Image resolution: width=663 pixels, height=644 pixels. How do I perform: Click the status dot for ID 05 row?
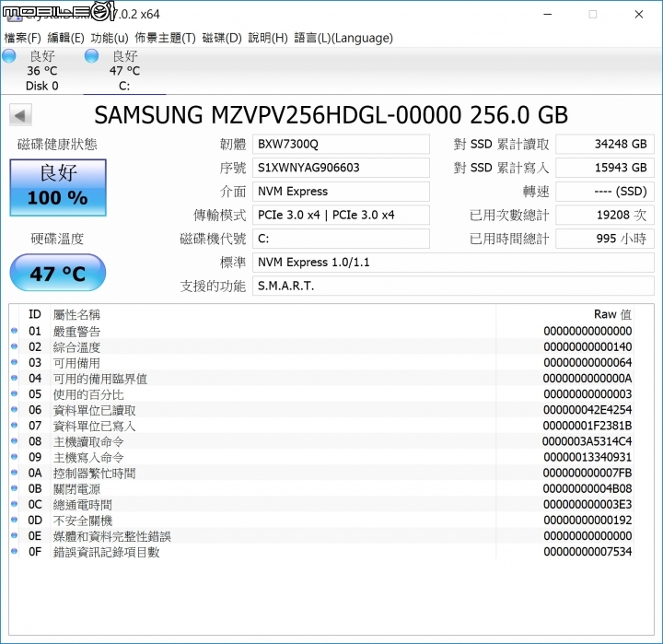pos(14,394)
